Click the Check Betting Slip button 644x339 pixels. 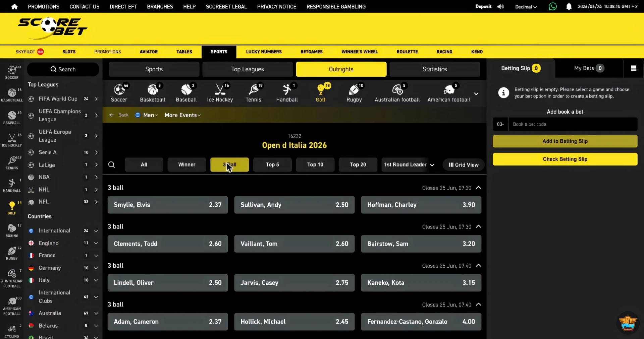565,159
